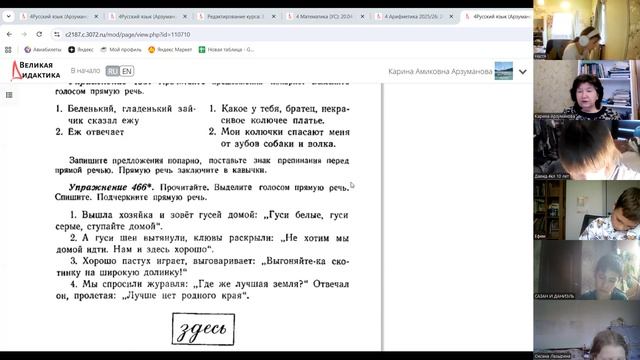Click the paragraph starting Запишите предложения попарно
Viewport: 640px width, 360px height.
pos(202,165)
